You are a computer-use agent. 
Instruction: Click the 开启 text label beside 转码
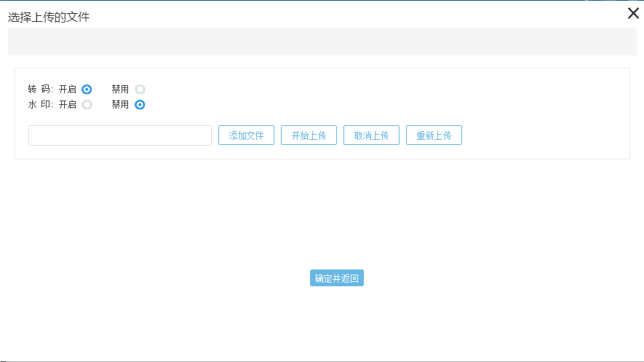pyautogui.click(x=68, y=90)
